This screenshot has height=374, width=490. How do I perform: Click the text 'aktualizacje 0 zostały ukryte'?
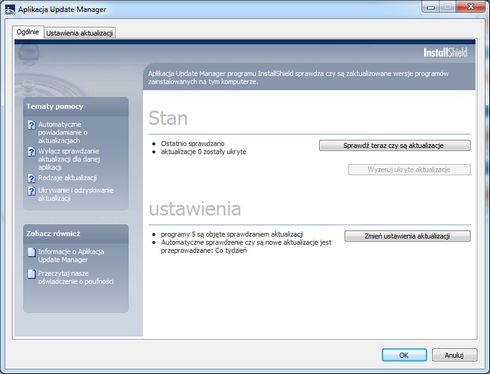click(203, 152)
